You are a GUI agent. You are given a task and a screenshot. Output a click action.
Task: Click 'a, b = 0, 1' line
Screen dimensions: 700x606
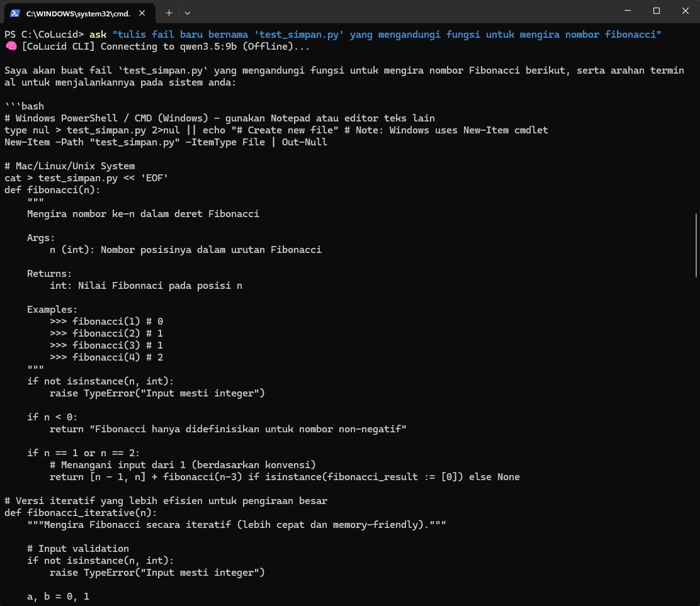click(58, 596)
